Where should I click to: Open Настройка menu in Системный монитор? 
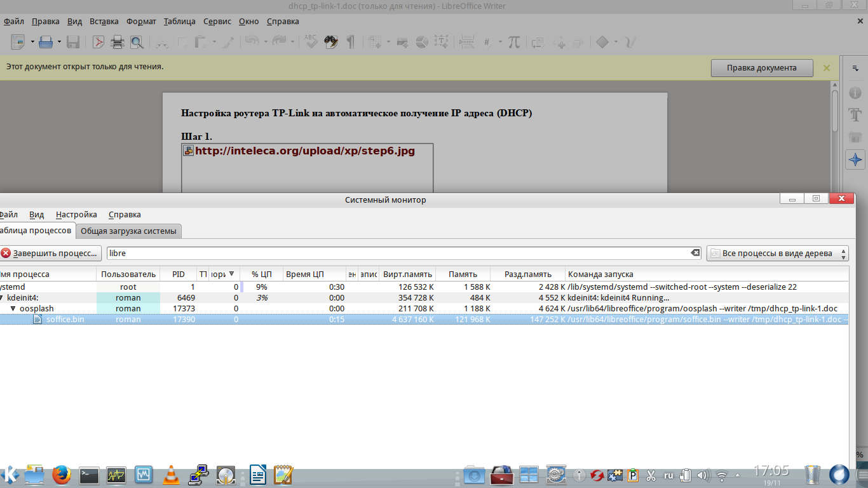[x=76, y=215]
